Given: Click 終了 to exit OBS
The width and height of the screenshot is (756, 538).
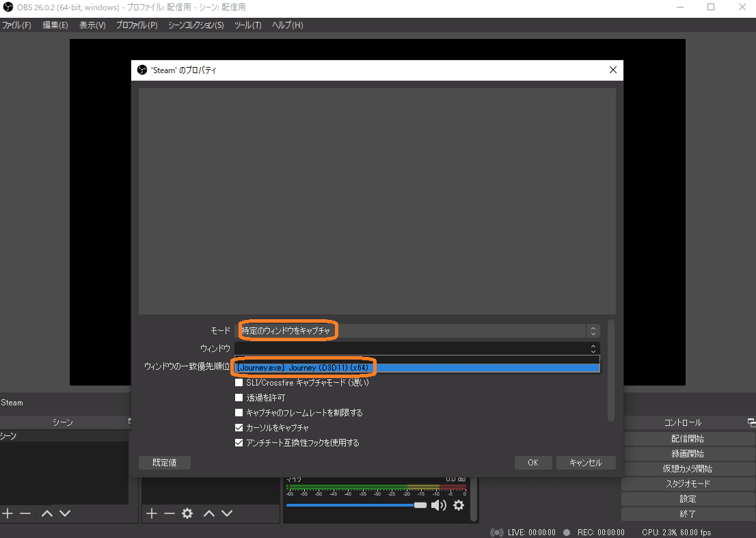Looking at the screenshot, I should (688, 514).
